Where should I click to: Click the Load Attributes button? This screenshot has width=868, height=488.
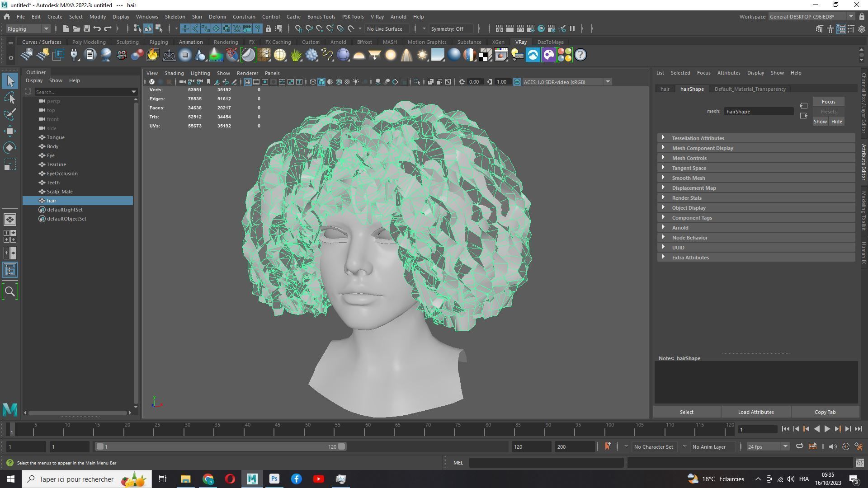(755, 412)
